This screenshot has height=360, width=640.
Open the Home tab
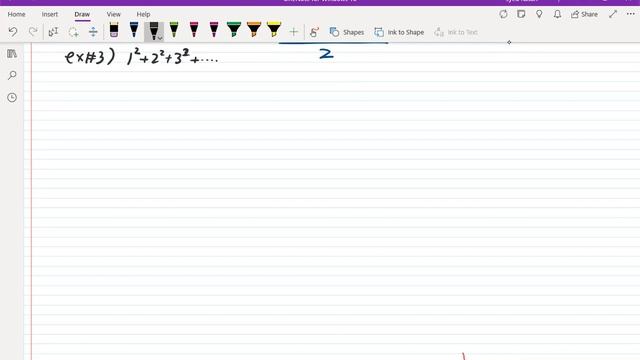[16, 14]
